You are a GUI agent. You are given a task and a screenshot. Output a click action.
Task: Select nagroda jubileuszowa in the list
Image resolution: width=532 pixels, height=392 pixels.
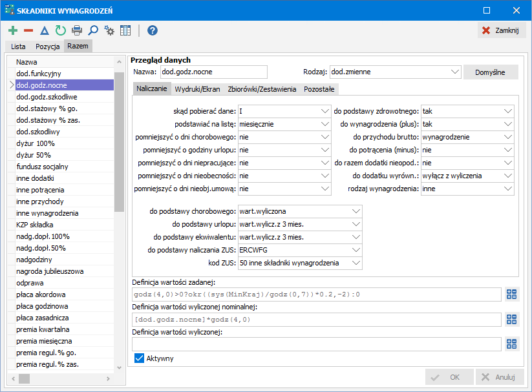point(65,271)
